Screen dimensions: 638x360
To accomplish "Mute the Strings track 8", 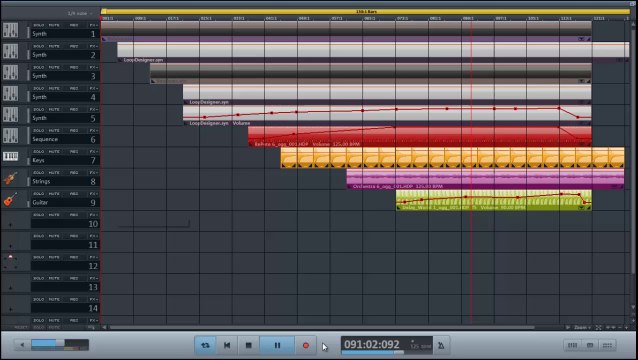I will coord(54,173).
